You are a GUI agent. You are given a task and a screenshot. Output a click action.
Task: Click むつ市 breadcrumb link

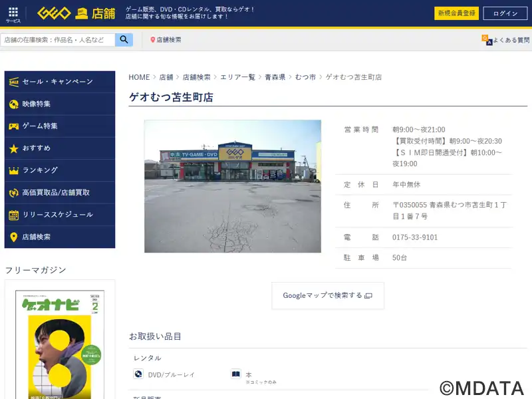[x=305, y=77]
